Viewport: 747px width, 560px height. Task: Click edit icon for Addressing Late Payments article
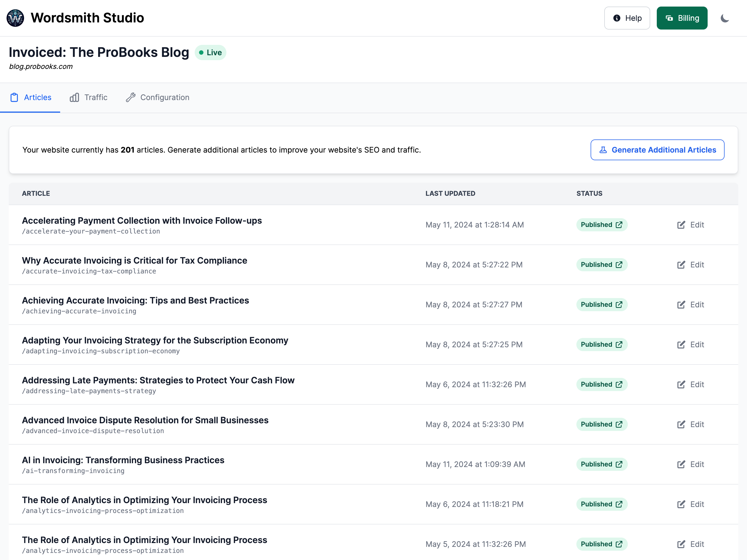tap(681, 384)
